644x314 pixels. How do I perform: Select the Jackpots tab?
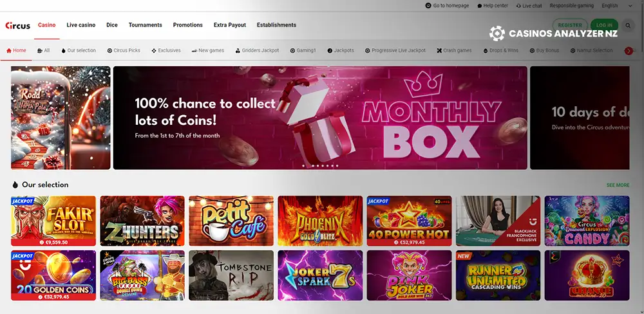tap(341, 50)
